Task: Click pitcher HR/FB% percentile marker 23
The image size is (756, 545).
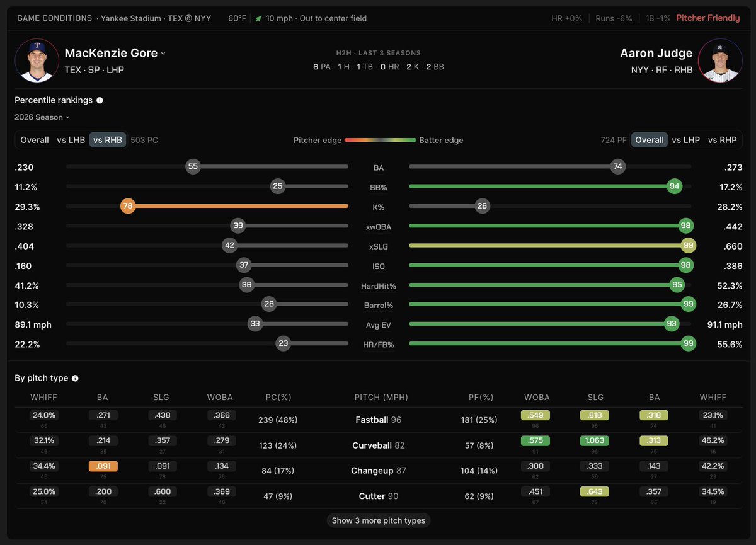Action: (283, 343)
